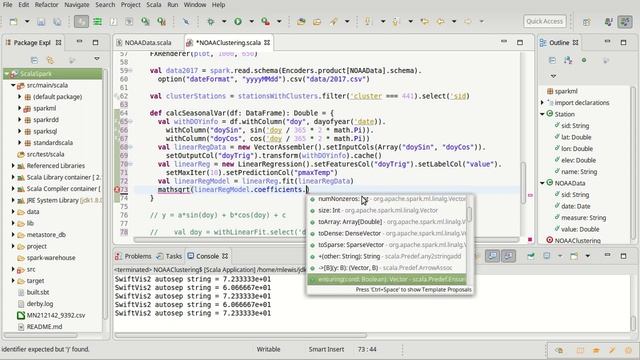640x360 pixels.
Task: Click the Sort icon in Outline panel
Action: tap(568, 60)
